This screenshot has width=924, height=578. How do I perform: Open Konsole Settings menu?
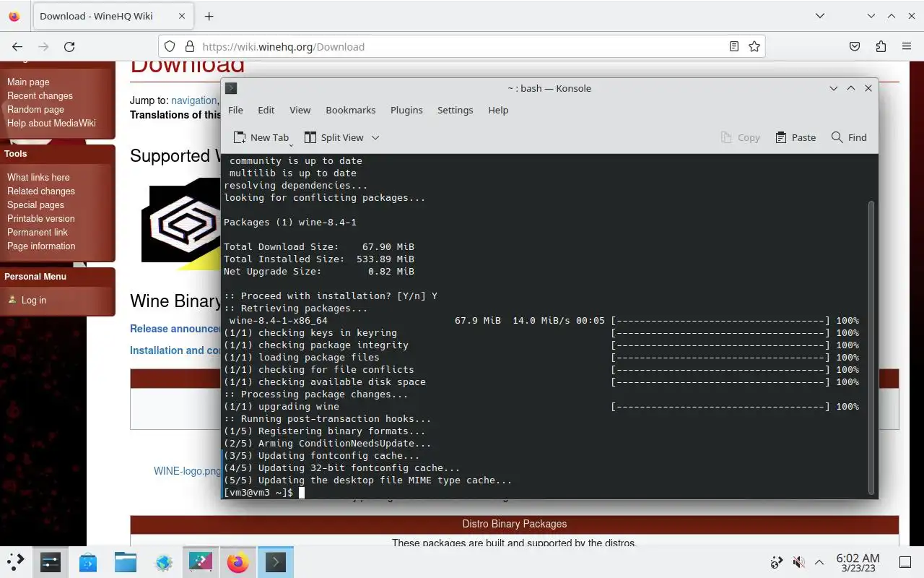click(x=455, y=110)
